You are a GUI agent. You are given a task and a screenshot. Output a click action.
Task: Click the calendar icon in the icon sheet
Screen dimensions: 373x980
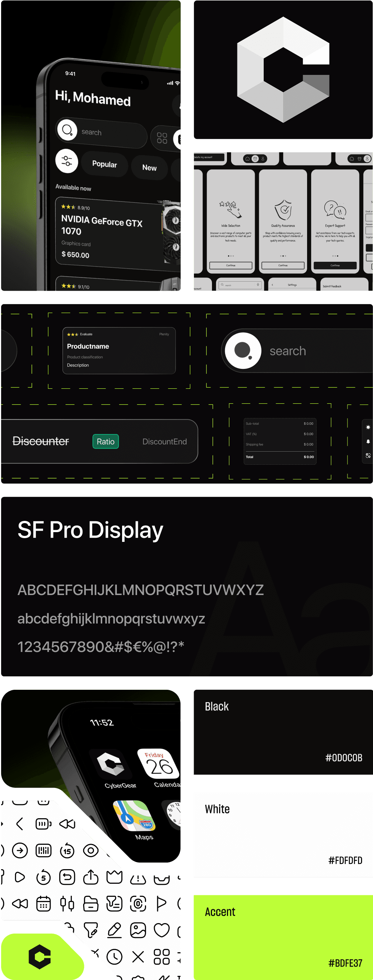click(x=43, y=904)
